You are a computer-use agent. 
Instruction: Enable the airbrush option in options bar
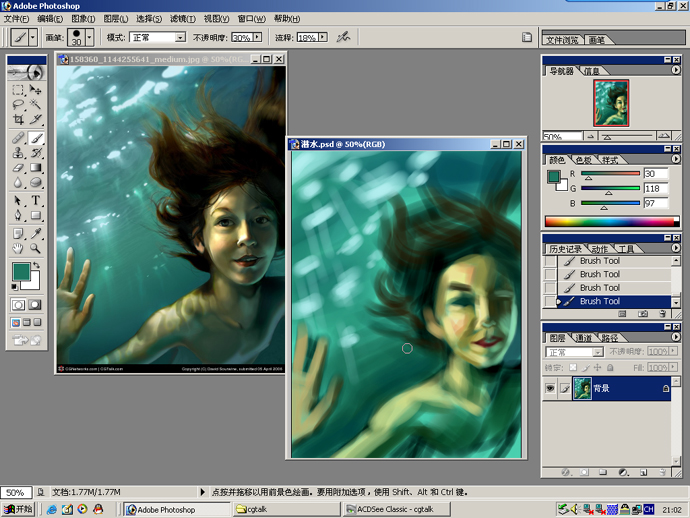(343, 37)
